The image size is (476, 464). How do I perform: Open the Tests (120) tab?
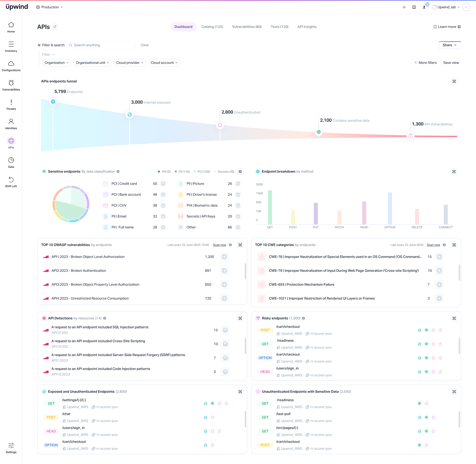(x=279, y=27)
